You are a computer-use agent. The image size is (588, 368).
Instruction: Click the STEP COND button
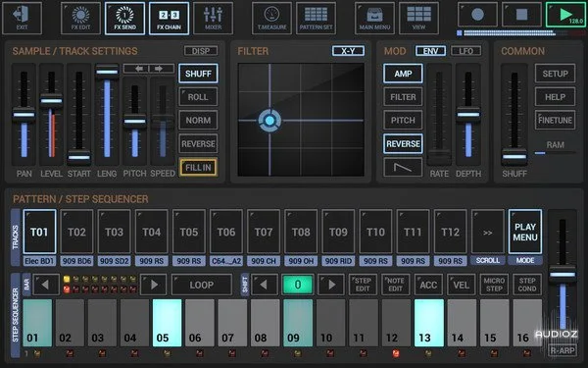pos(527,285)
